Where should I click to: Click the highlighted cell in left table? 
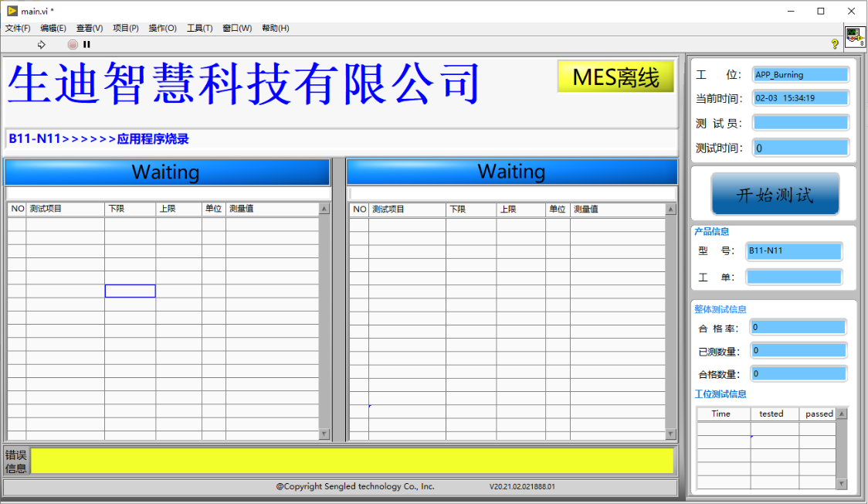point(130,291)
